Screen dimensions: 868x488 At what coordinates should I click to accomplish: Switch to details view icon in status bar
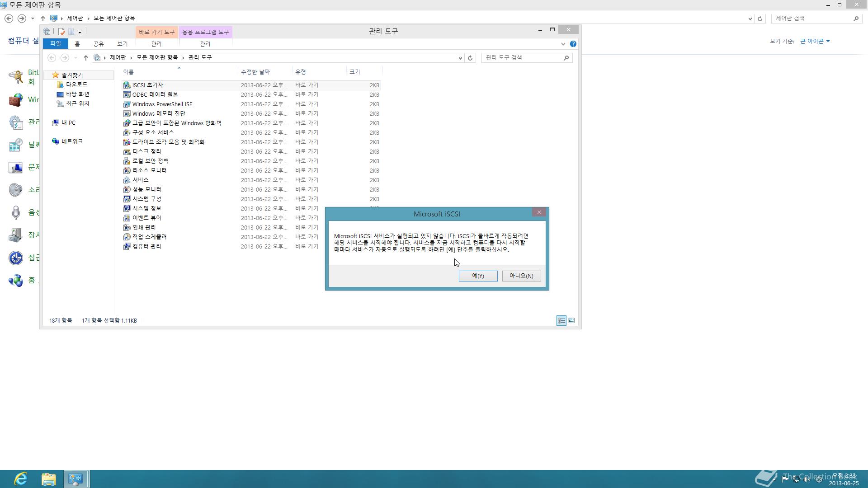(x=561, y=320)
